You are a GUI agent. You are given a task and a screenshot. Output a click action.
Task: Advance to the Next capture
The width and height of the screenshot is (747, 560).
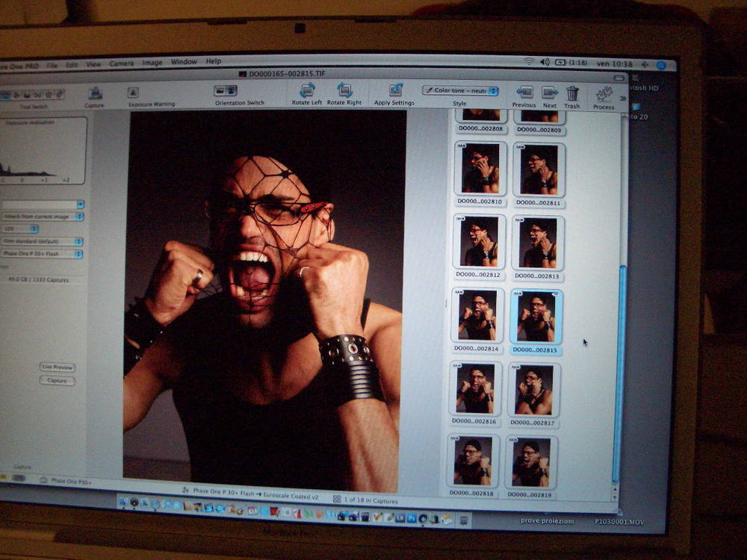pos(550,92)
